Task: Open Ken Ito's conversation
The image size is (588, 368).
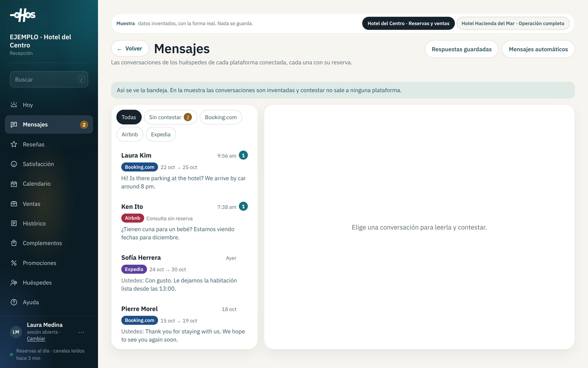Action: point(184,222)
